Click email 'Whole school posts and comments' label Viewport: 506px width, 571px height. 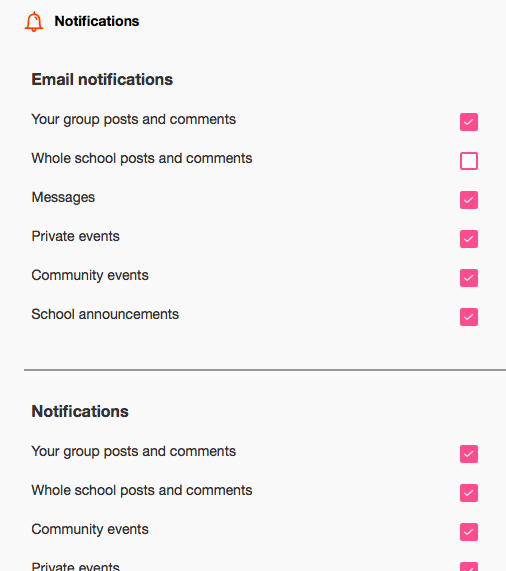click(x=142, y=158)
